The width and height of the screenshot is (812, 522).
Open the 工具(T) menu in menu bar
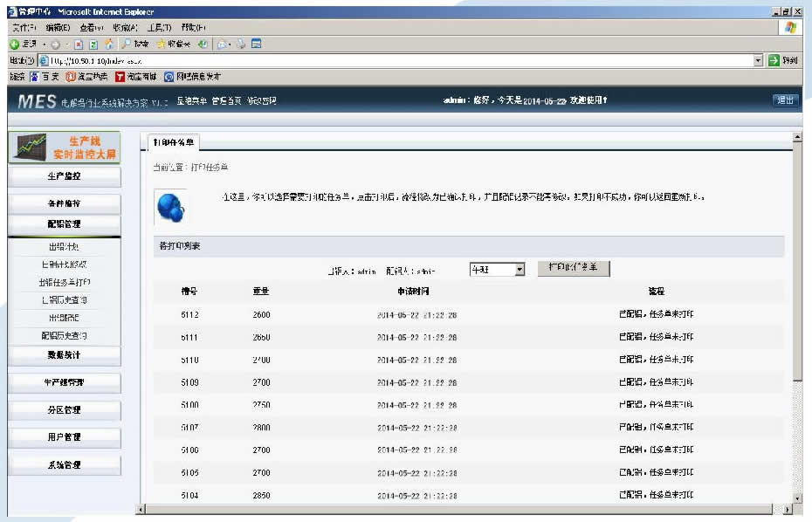159,28
